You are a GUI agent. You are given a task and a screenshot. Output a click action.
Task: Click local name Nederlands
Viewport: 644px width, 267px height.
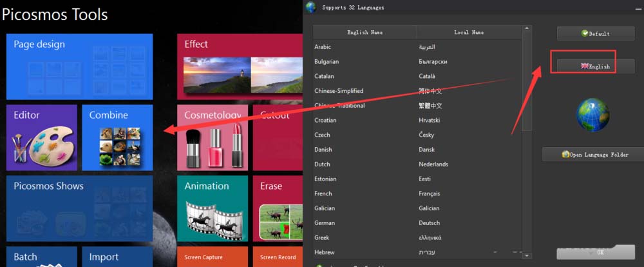pos(433,164)
